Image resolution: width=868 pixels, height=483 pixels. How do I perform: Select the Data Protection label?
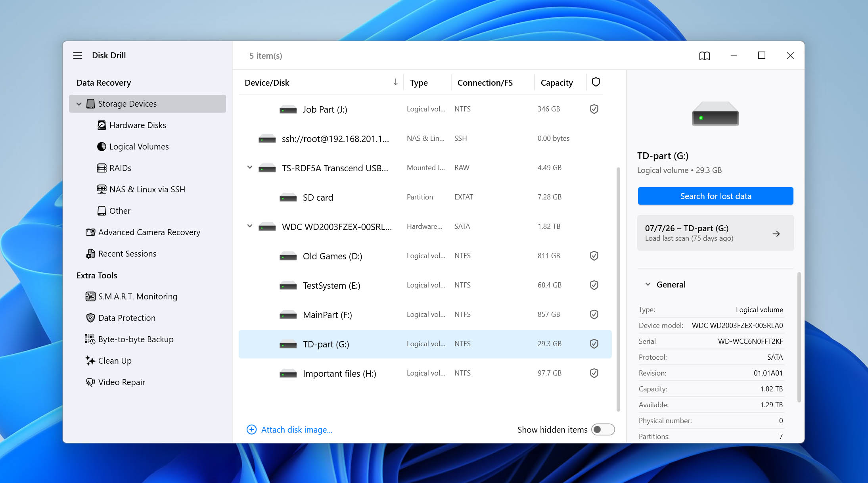click(x=127, y=318)
